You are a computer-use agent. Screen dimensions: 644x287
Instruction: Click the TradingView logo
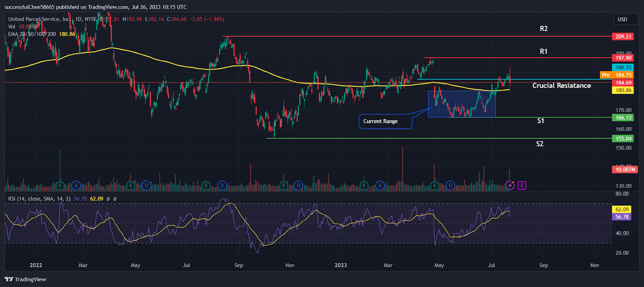25,279
